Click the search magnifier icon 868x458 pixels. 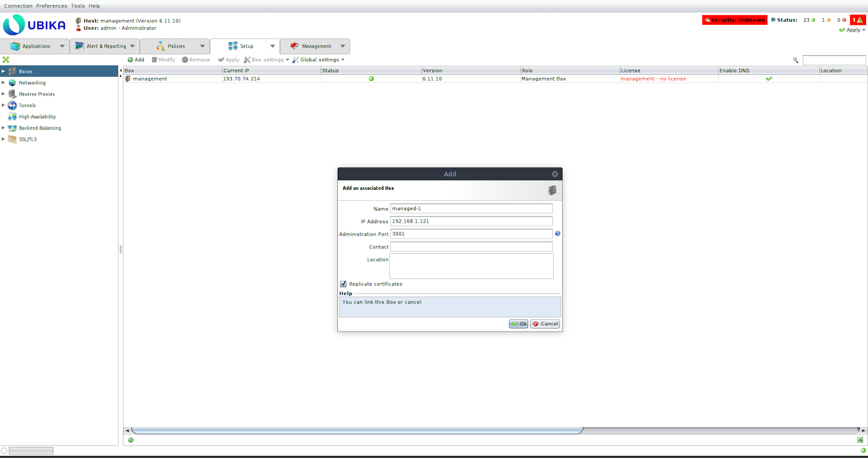tap(795, 60)
